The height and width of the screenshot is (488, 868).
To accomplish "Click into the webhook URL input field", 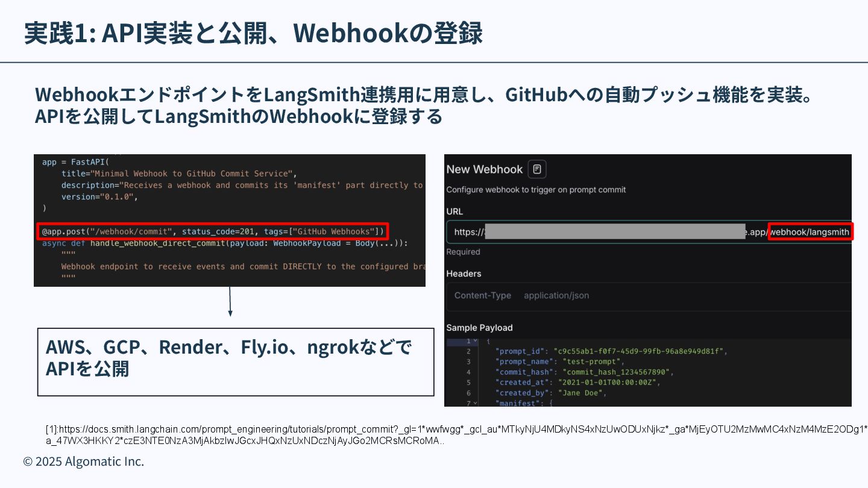I will [x=649, y=232].
